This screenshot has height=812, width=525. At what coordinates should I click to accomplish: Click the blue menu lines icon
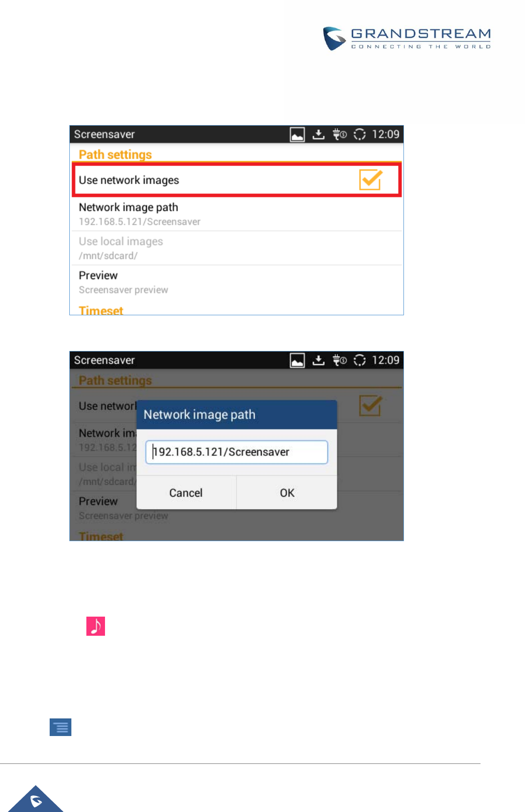coord(61,727)
